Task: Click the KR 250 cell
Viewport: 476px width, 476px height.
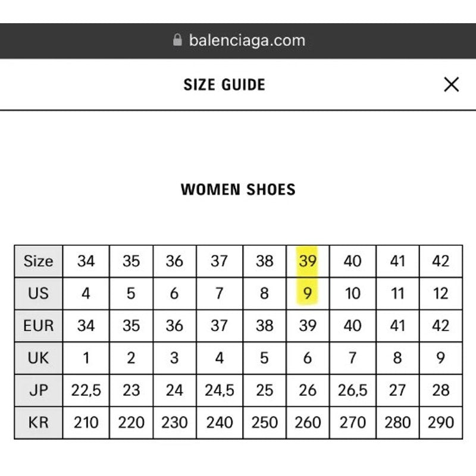Action: pos(264,422)
